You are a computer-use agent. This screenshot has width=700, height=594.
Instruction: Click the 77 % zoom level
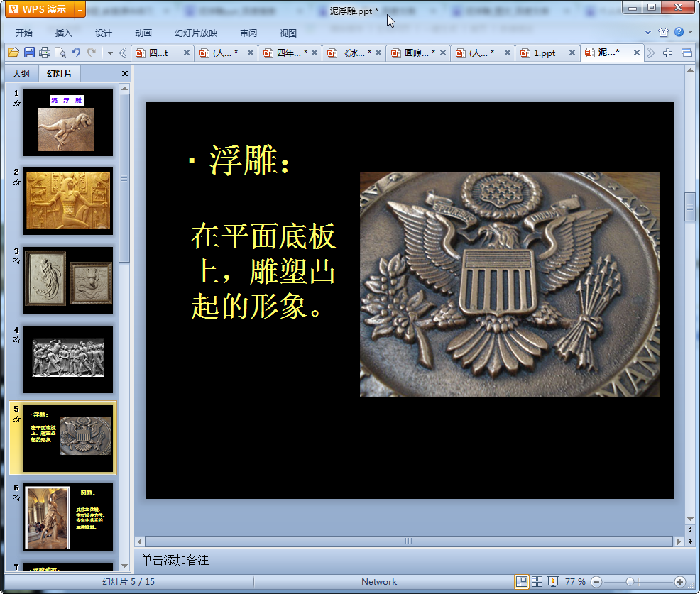click(575, 581)
